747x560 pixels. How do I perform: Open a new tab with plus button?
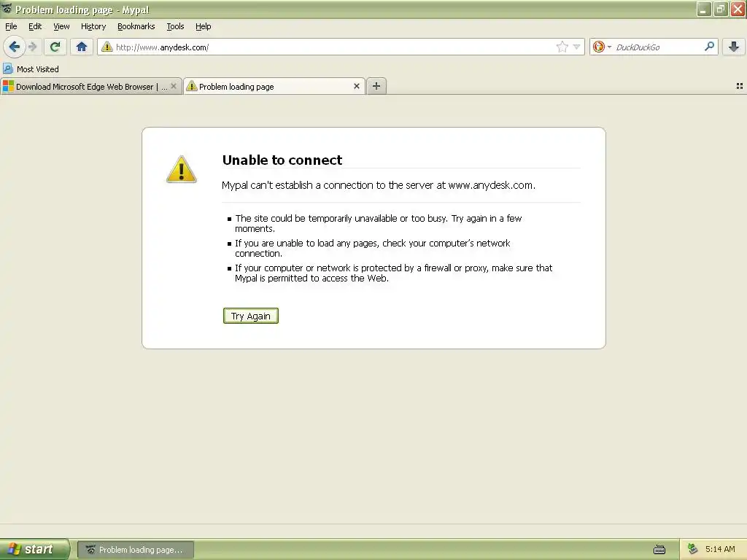pyautogui.click(x=376, y=86)
